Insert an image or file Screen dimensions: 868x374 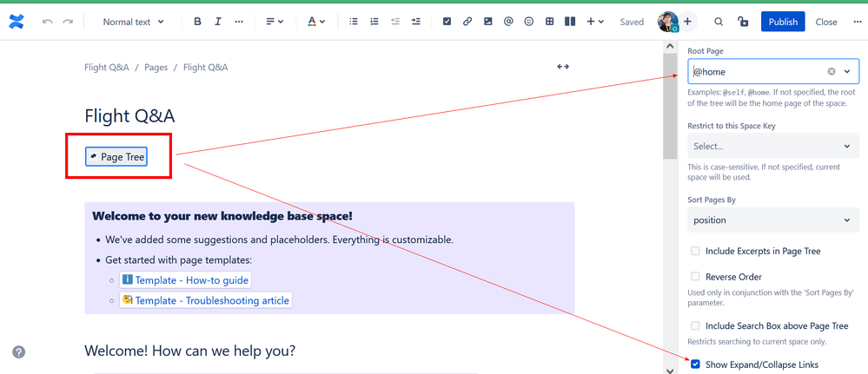[x=487, y=22]
